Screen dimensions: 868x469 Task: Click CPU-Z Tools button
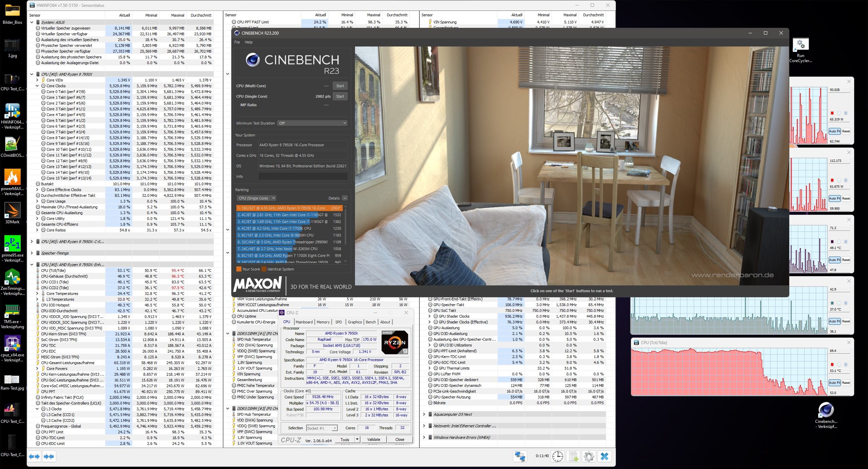(x=345, y=439)
